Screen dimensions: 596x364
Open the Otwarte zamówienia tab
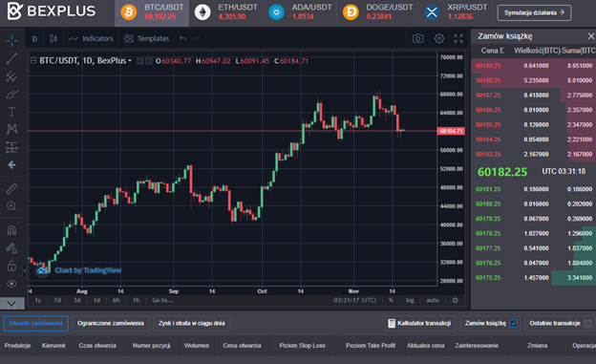(x=36, y=323)
